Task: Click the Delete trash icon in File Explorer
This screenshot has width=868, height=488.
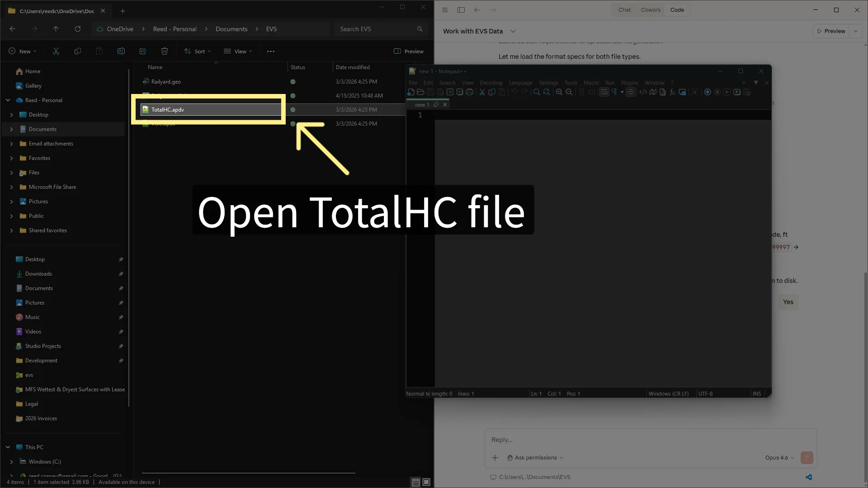Action: (x=165, y=51)
